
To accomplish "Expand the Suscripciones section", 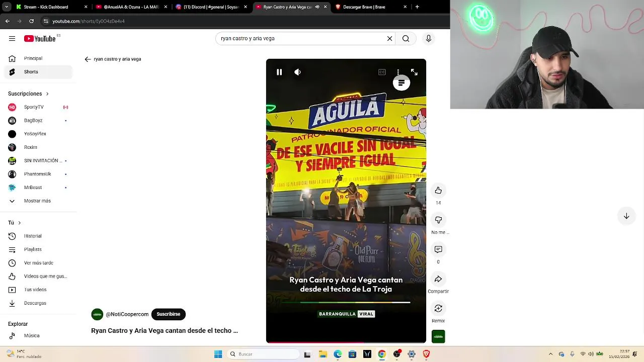I will (x=28, y=94).
